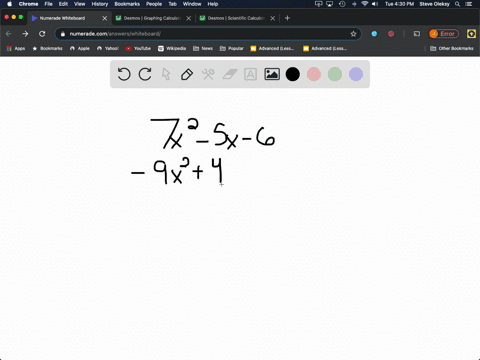Select the pen drawing tool
This screenshot has width=480, height=360.
(x=187, y=74)
